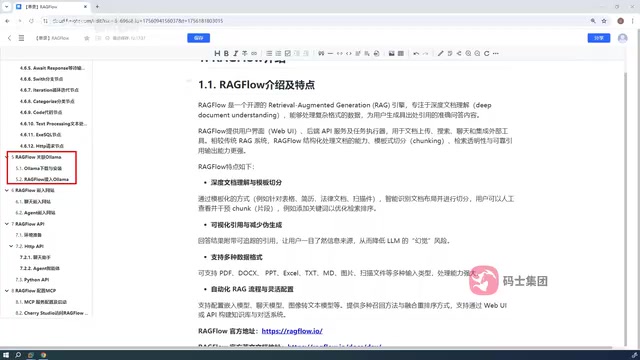This screenshot has height=360, width=640.
Task: Toggle the outline sidebar hamburger menu
Action: [21, 38]
